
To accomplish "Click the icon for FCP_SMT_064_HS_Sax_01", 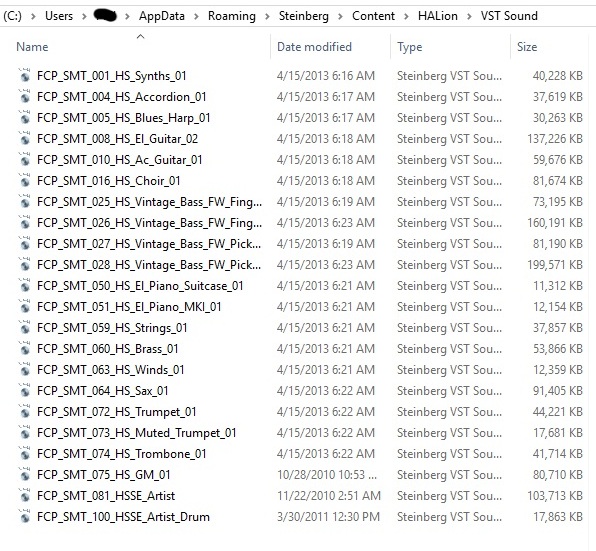I will coord(24,390).
